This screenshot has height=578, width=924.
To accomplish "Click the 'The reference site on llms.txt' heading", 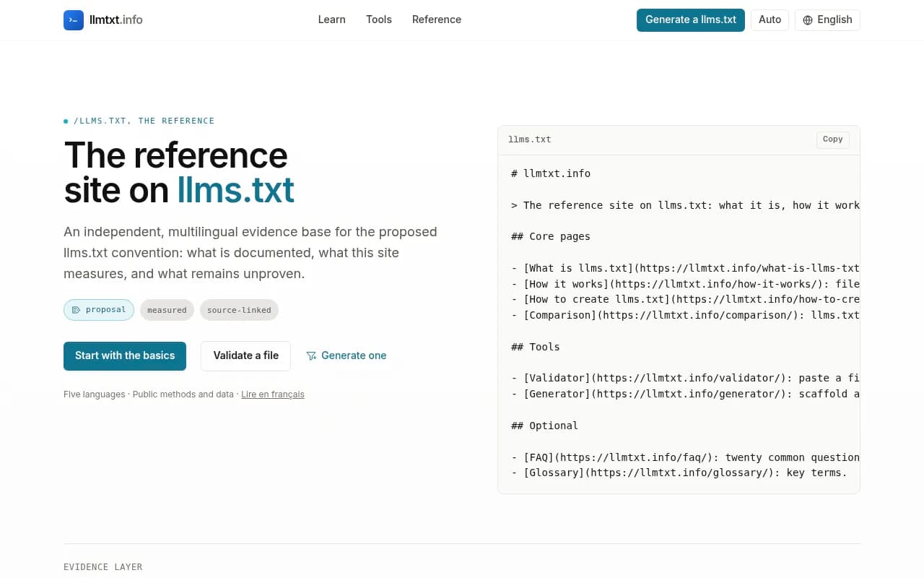I will click(179, 172).
